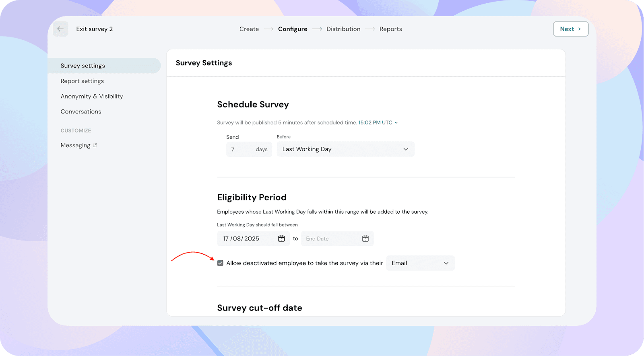Open the End Date calendar icon

(365, 239)
